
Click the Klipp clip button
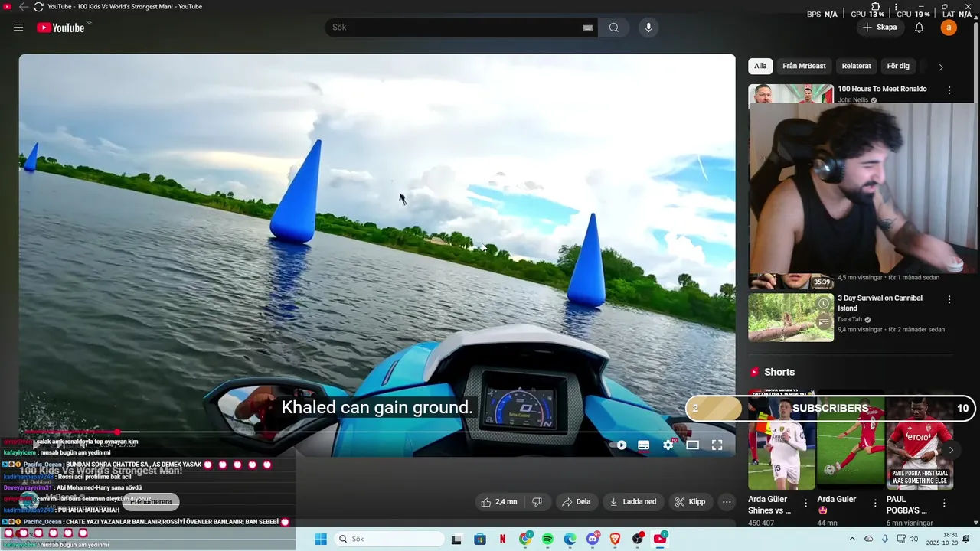[690, 502]
